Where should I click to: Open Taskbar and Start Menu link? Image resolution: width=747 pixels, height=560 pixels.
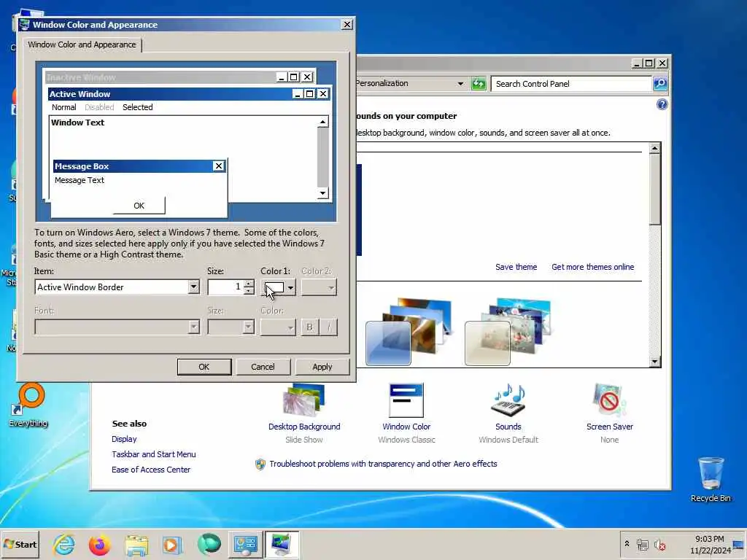[x=154, y=454]
